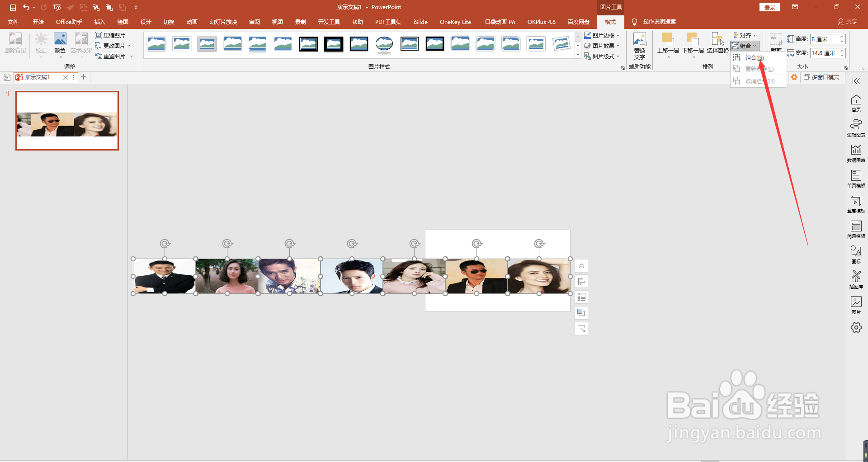Open the File (文件) menu
Viewport: 868px width, 462px height.
13,22
